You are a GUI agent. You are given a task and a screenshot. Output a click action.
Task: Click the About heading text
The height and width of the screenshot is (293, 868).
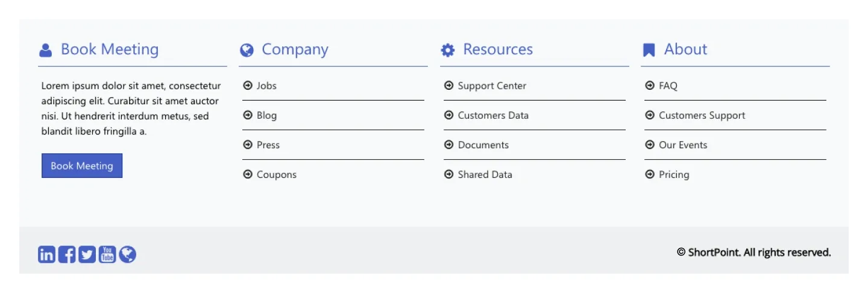click(686, 49)
